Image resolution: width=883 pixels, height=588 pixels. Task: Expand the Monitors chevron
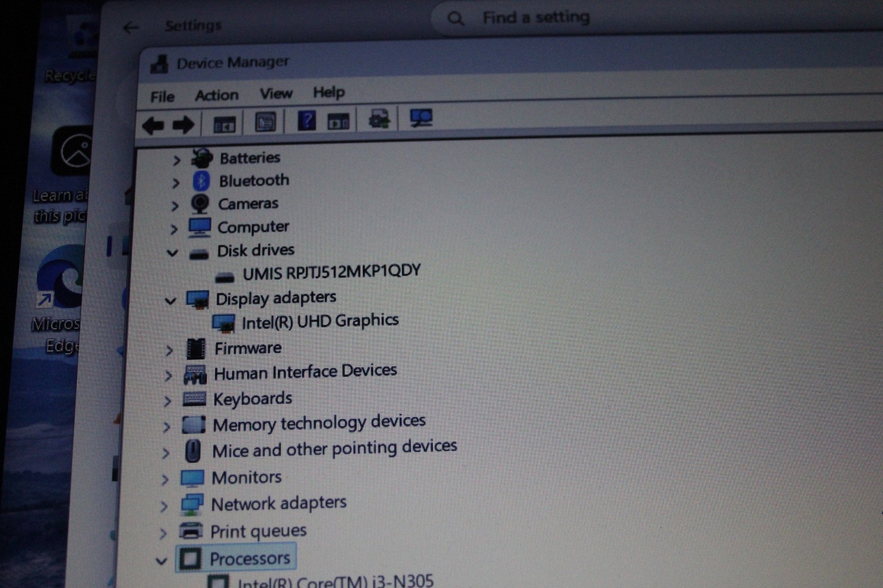coord(164,479)
